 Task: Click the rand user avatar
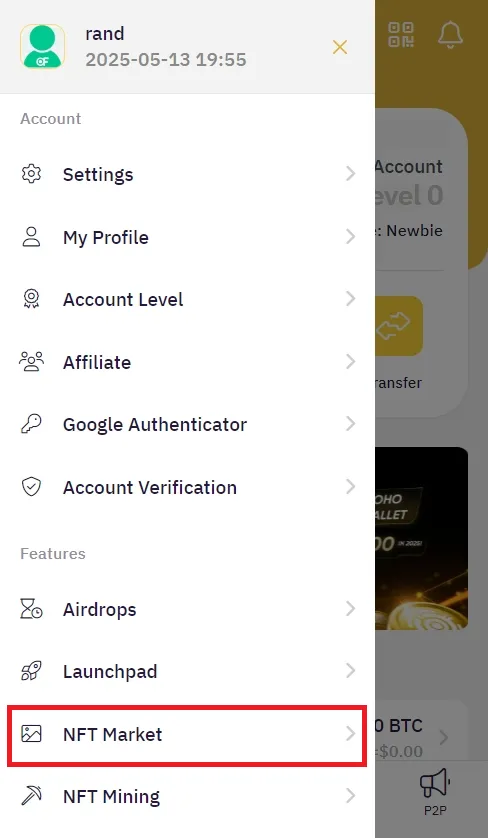[43, 46]
